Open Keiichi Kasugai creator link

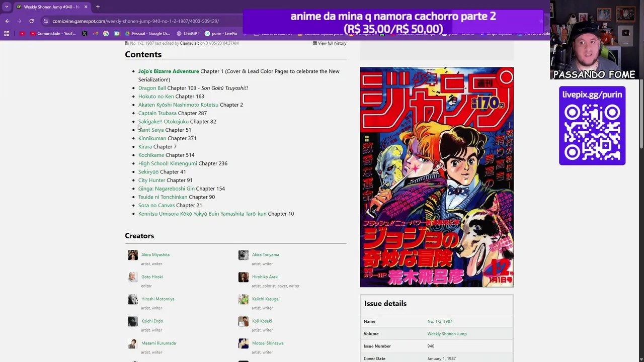pyautogui.click(x=266, y=299)
